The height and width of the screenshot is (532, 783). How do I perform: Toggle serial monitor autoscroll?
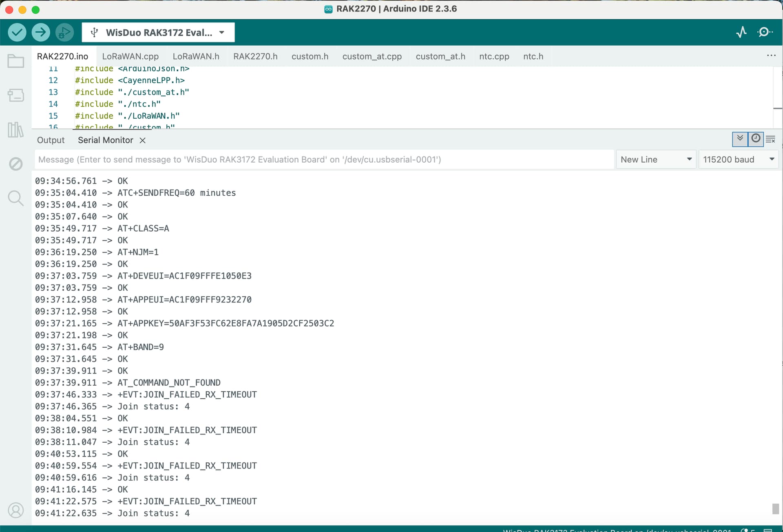[740, 139]
